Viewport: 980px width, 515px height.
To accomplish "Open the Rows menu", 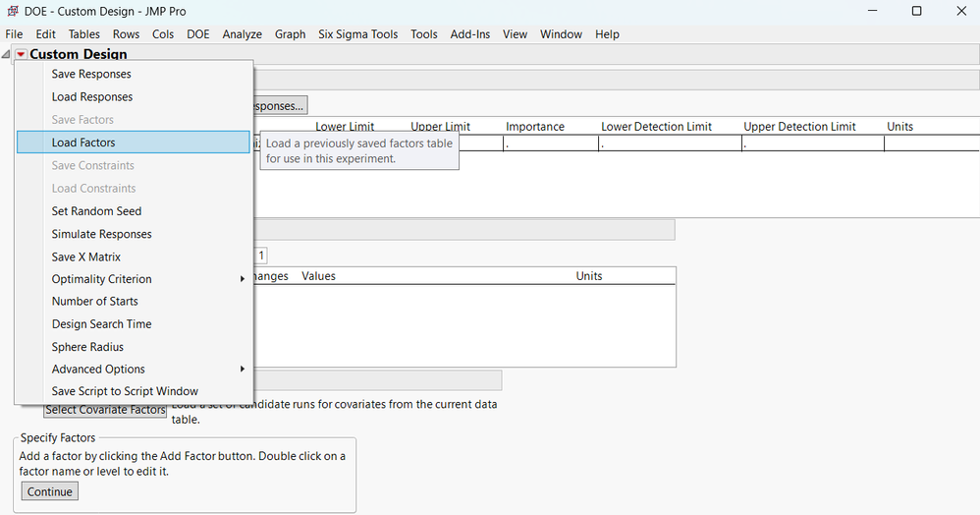I will click(127, 34).
